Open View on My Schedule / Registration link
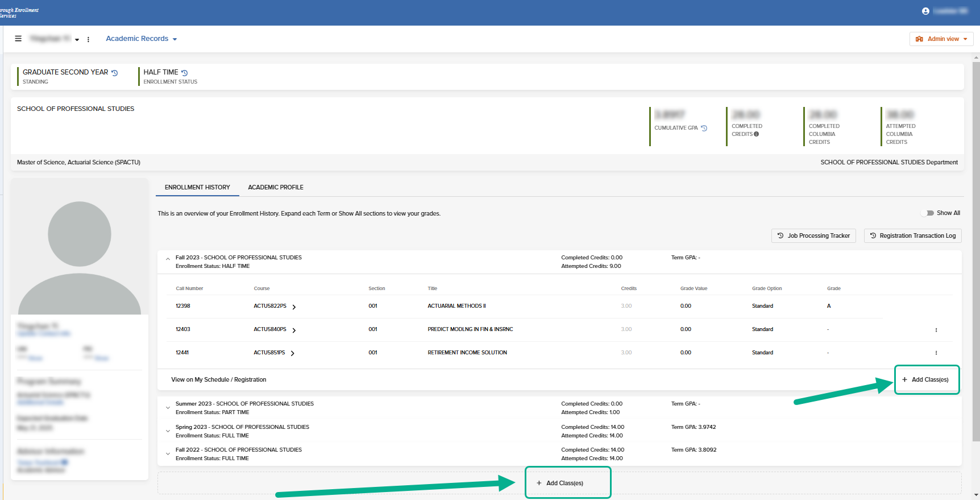Screen dimensions: 980x500 point(219,379)
